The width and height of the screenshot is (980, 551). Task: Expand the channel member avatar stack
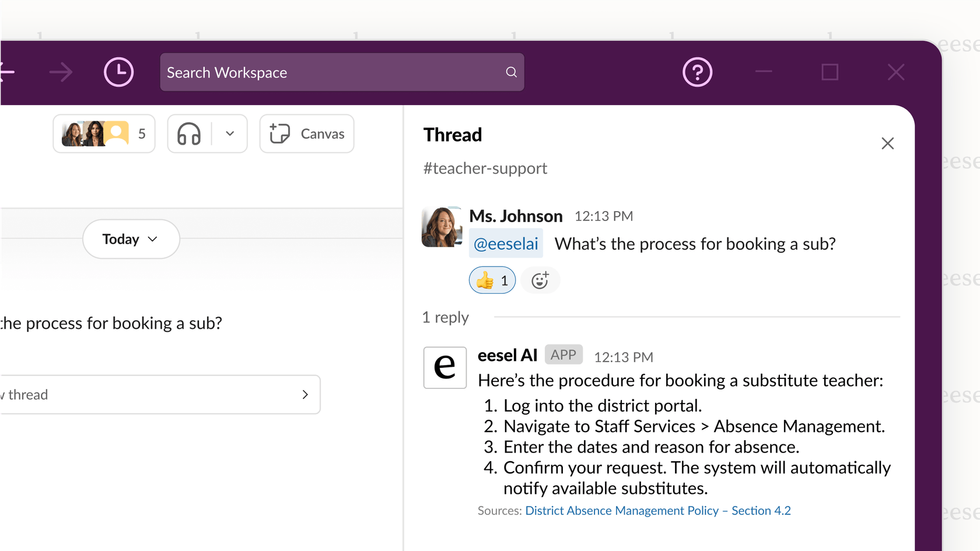[104, 134]
